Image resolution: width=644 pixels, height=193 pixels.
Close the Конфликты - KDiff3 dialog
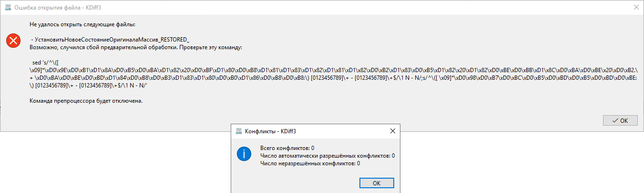click(x=392, y=131)
